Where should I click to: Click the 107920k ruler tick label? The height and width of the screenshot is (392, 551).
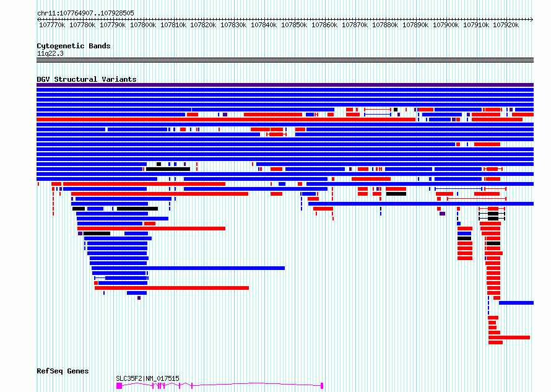(x=506, y=25)
